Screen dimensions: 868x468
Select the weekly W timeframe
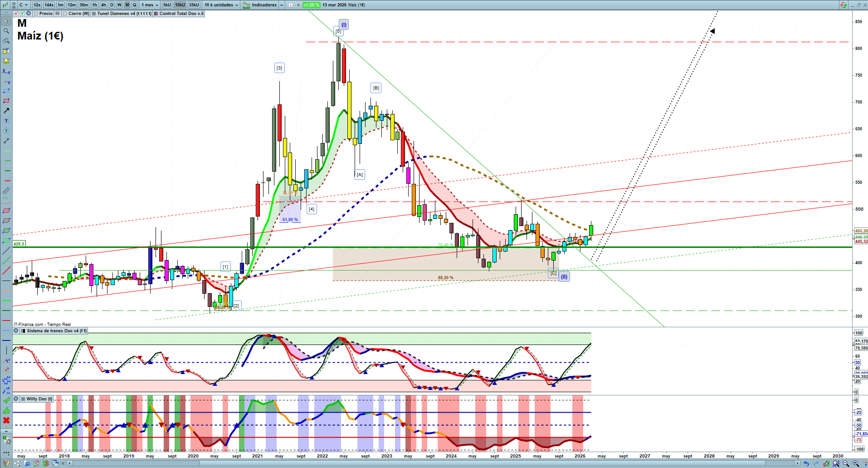(x=119, y=5)
